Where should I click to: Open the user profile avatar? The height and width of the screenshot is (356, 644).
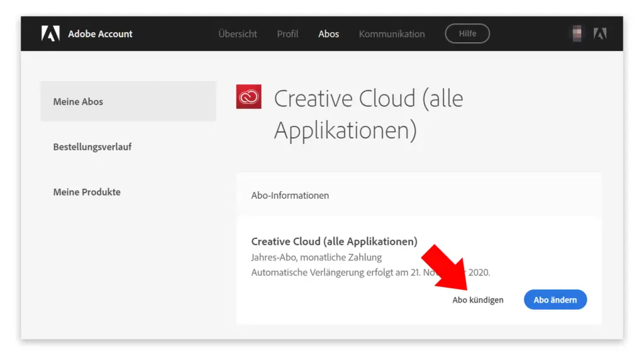pos(577,34)
